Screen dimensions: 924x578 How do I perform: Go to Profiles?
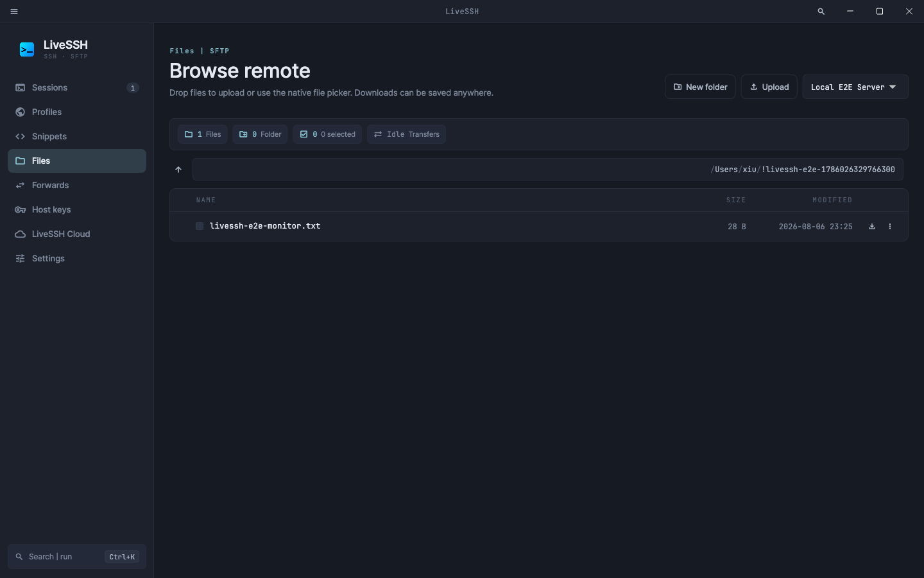tap(77, 112)
